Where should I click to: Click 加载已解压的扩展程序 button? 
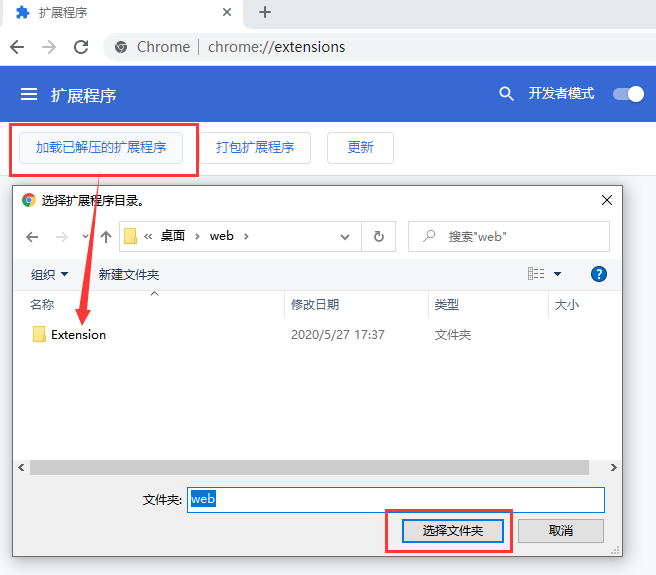(x=101, y=148)
